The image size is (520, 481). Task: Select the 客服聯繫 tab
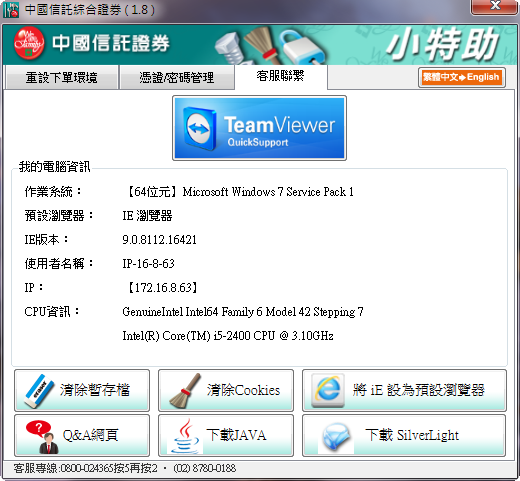[281, 76]
